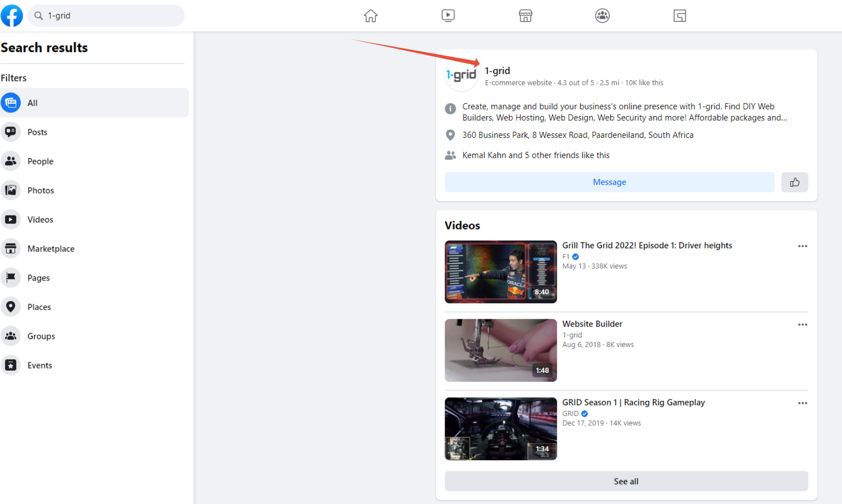Open the Marketplace storefront icon in top bar

(x=525, y=16)
